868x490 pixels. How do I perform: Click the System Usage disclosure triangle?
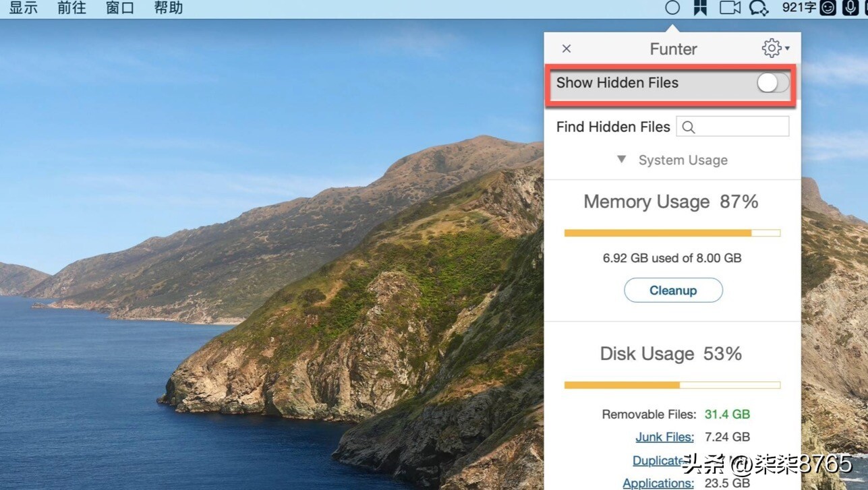(x=620, y=160)
